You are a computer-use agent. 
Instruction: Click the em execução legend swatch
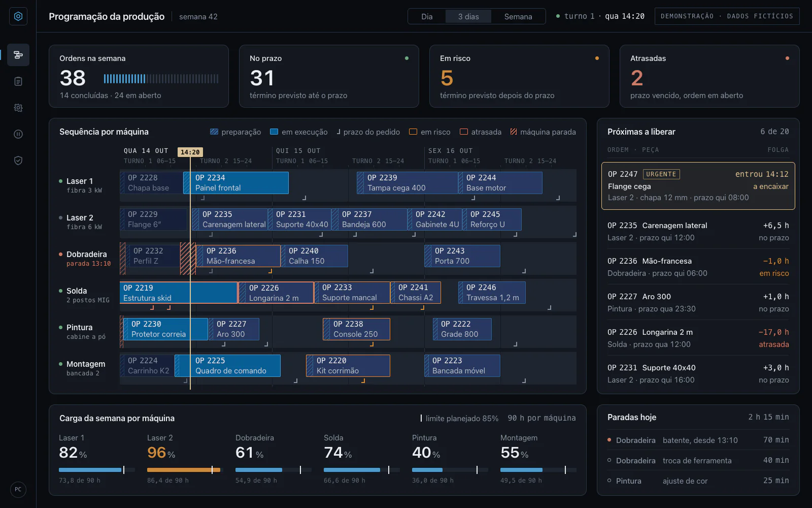point(274,132)
